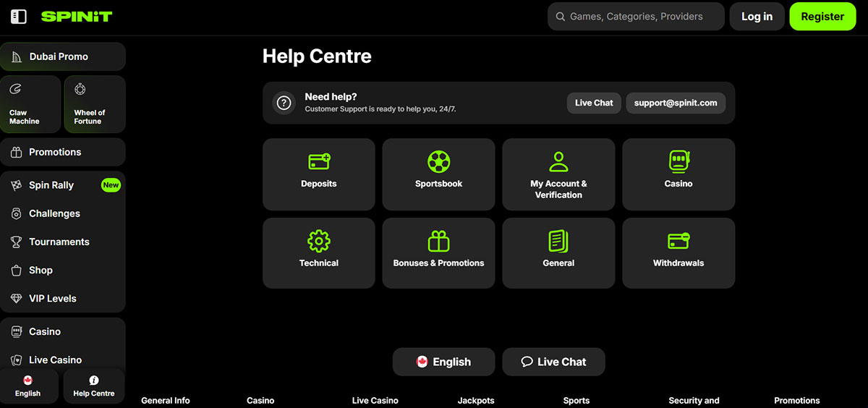Open the Sportsbook help category
The width and height of the screenshot is (868, 408).
[x=438, y=174]
